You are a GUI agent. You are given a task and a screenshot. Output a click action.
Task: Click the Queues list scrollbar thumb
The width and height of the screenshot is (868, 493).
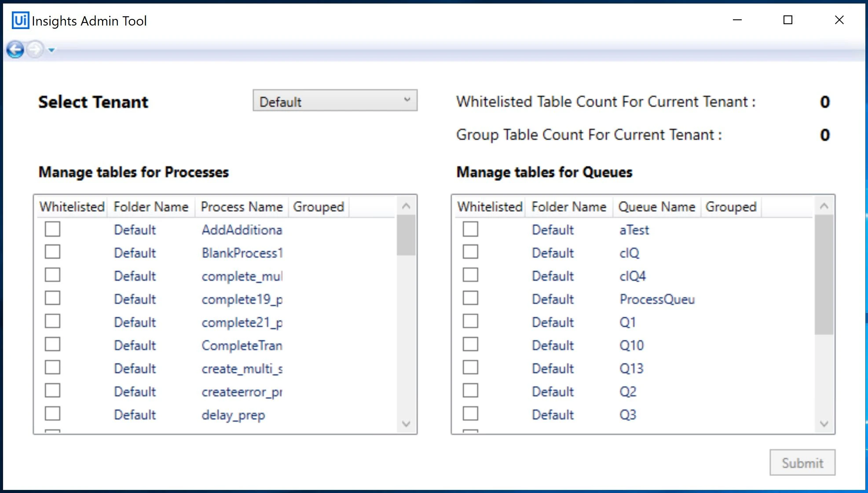(x=824, y=275)
